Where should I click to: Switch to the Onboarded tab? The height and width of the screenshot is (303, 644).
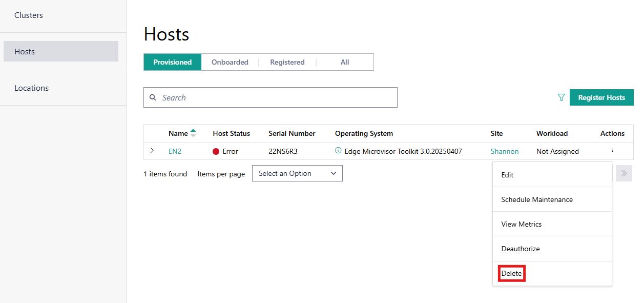point(230,62)
